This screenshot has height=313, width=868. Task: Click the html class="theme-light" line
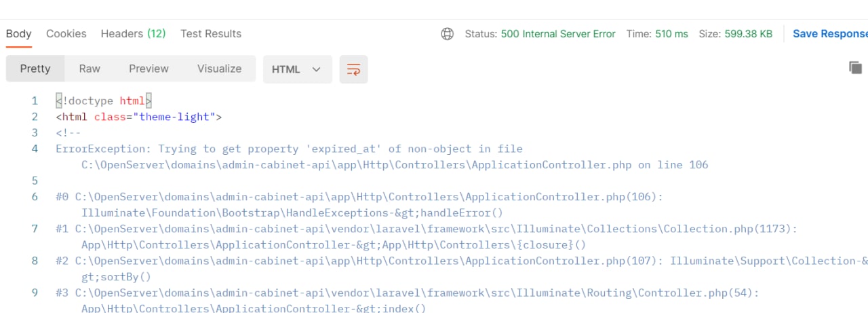click(x=139, y=117)
